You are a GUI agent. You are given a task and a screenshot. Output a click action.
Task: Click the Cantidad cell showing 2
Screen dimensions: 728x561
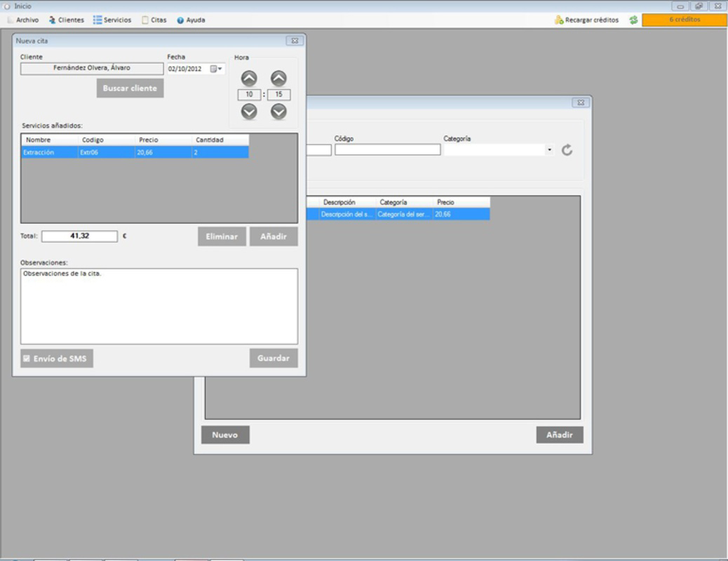[220, 152]
